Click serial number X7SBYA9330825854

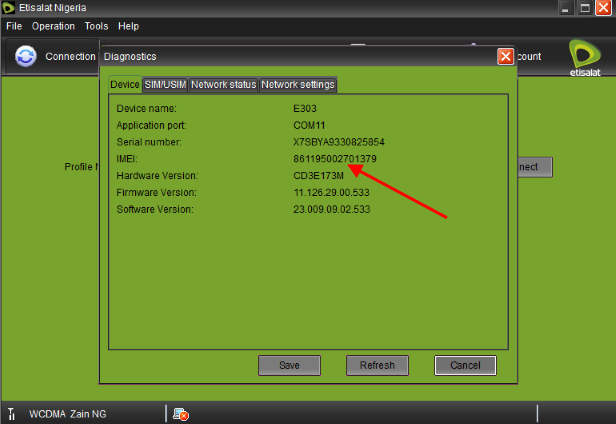[339, 142]
